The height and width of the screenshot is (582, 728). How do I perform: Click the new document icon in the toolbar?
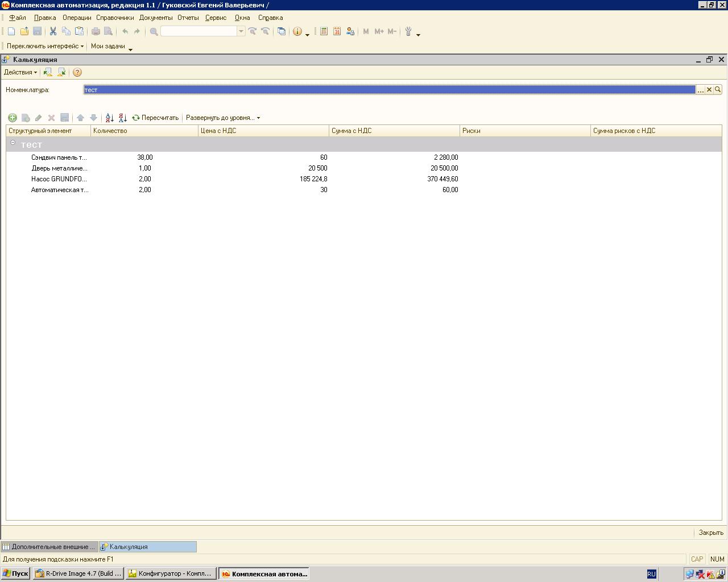point(11,32)
